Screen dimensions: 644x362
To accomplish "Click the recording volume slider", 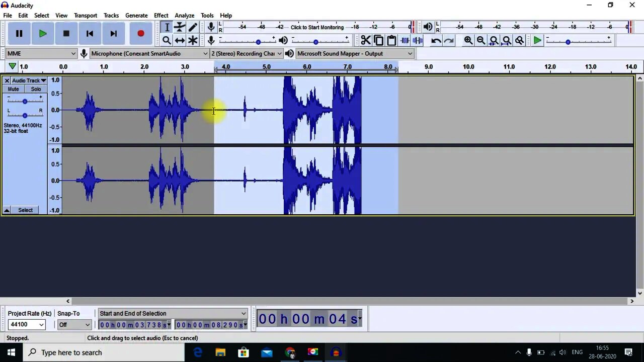I will (247, 41).
